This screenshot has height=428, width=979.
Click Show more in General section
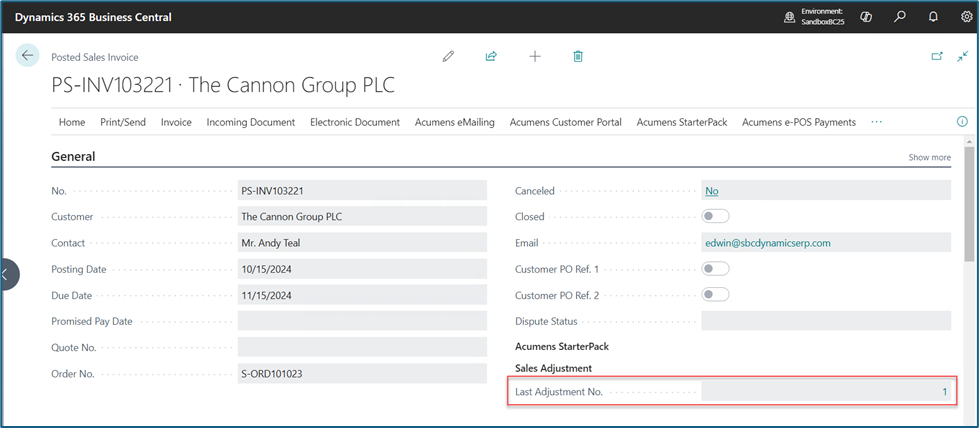930,157
